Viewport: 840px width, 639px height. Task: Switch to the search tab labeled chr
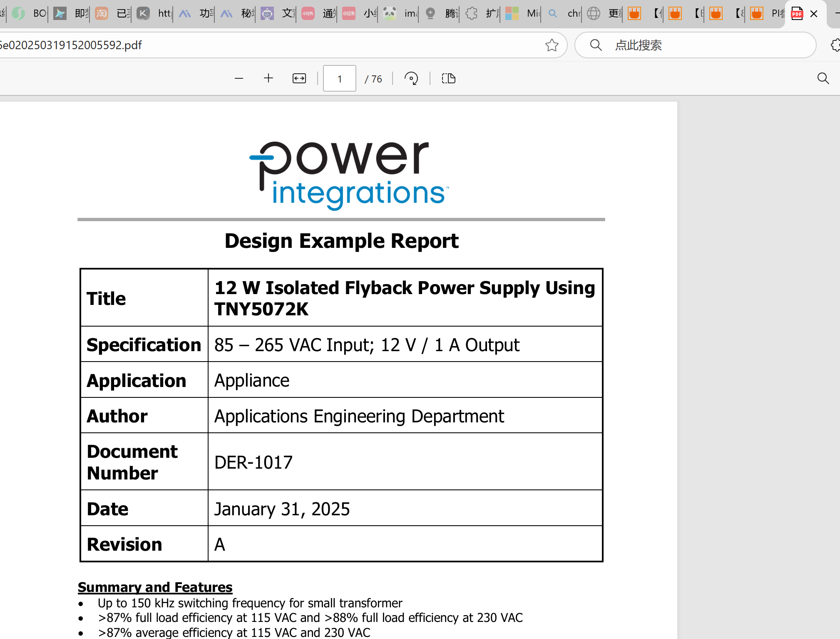click(x=563, y=13)
